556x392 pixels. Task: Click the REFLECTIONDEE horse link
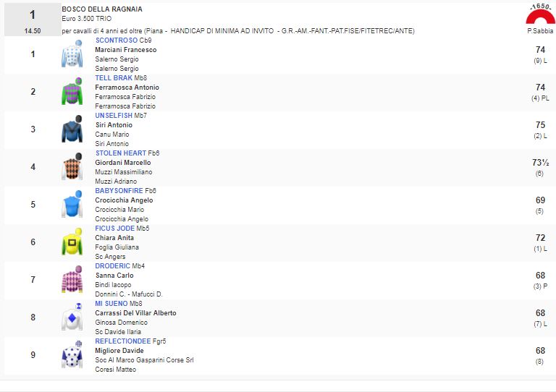pyautogui.click(x=123, y=341)
